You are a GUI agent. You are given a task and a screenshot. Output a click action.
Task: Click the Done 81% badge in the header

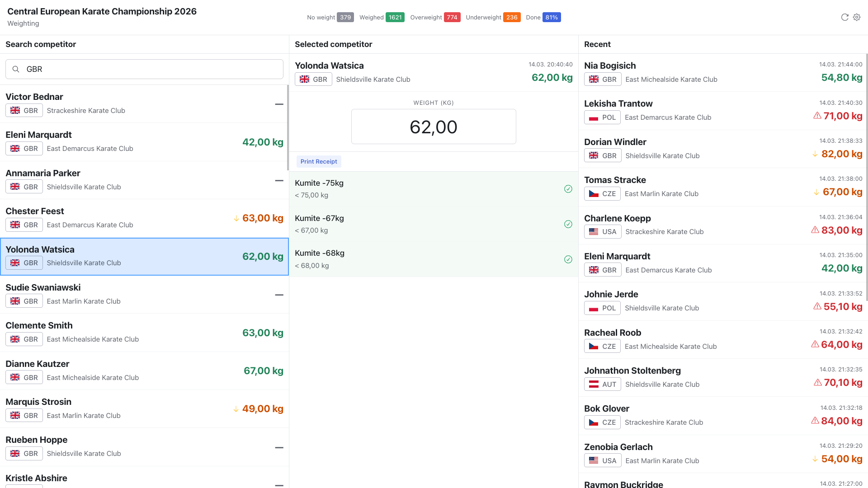click(552, 17)
